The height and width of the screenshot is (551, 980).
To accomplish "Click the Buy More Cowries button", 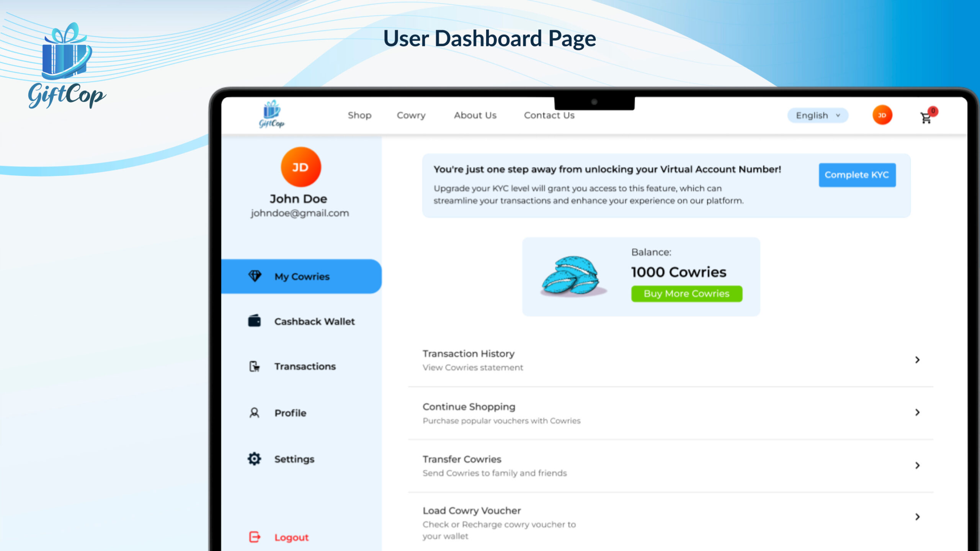I will point(686,293).
